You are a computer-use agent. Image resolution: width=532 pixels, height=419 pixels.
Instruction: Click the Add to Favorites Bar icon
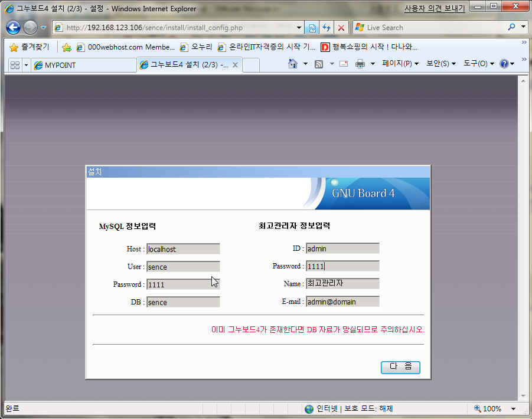(67, 47)
